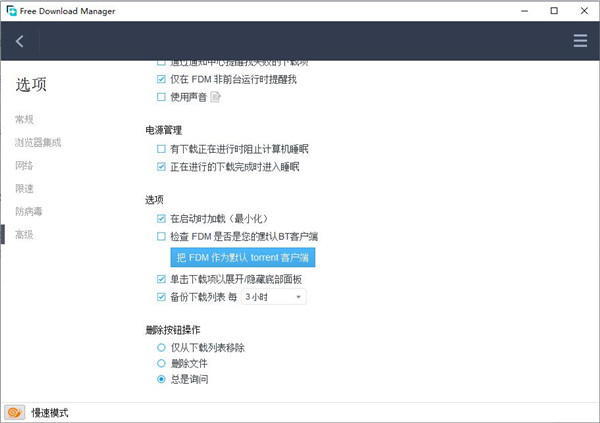Select 总是询问 radio option
This screenshot has width=600, height=423.
[161, 379]
